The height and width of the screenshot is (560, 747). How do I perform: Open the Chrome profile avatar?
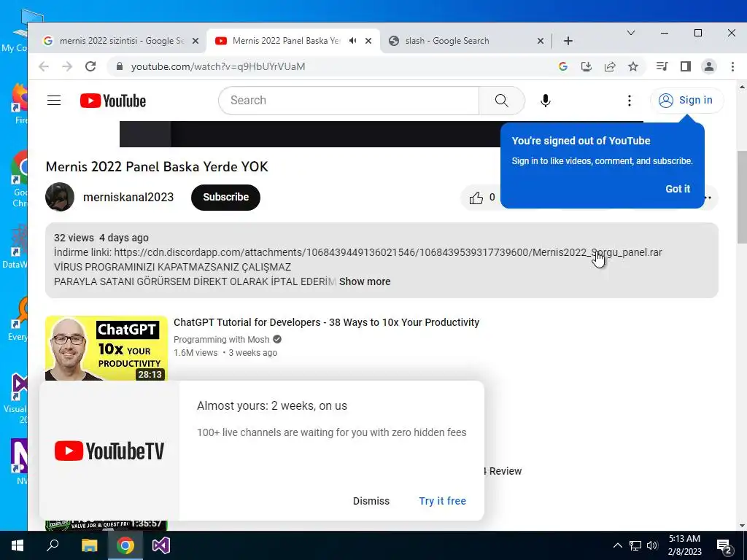pyautogui.click(x=709, y=66)
